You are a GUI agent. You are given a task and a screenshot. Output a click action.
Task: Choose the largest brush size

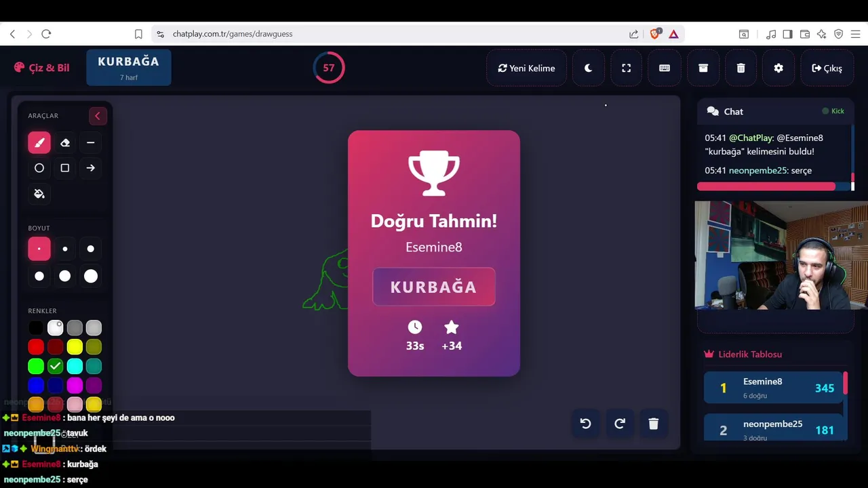pos(91,276)
